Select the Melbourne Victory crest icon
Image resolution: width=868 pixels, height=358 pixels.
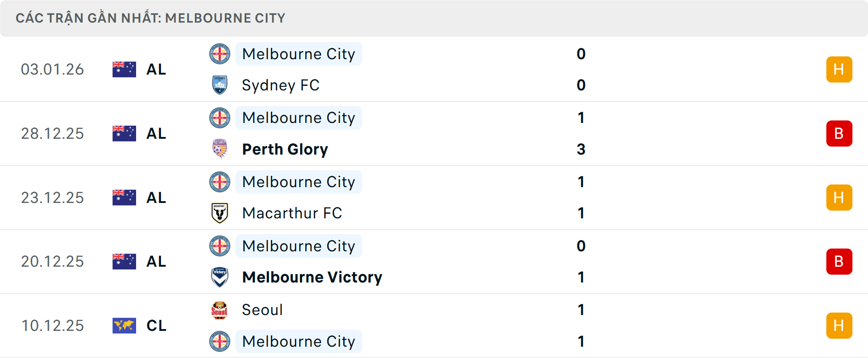pyautogui.click(x=220, y=277)
